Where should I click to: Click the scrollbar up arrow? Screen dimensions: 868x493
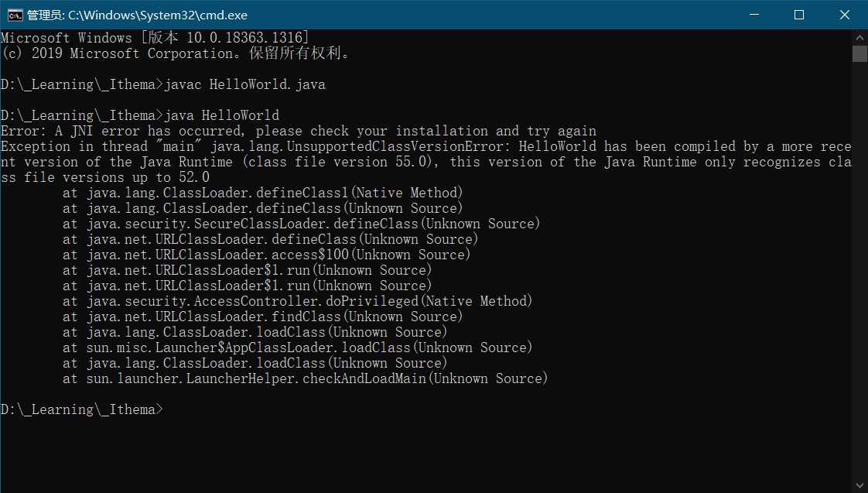tap(859, 37)
